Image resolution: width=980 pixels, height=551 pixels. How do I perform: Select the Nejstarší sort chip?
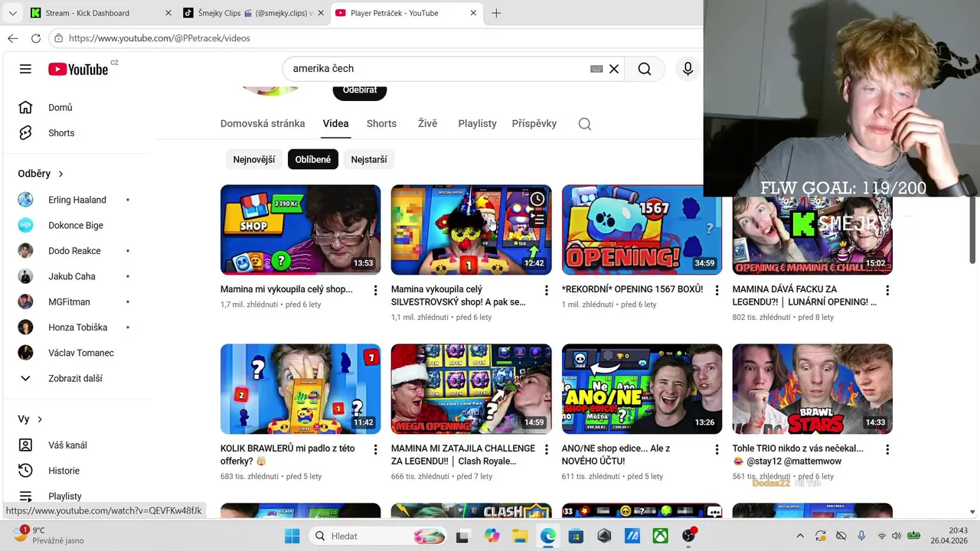(369, 159)
